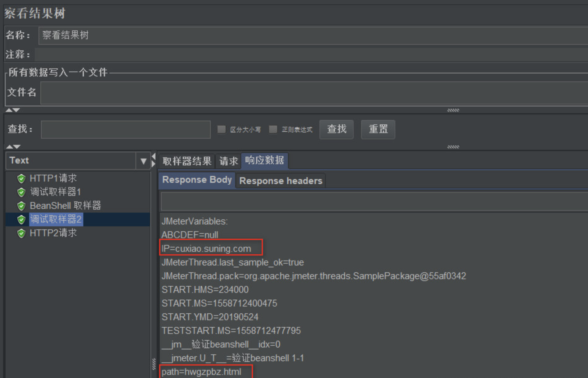Screen dimensions: 588x378
Task: Open Response Body sub-tab
Action: pyautogui.click(x=197, y=180)
